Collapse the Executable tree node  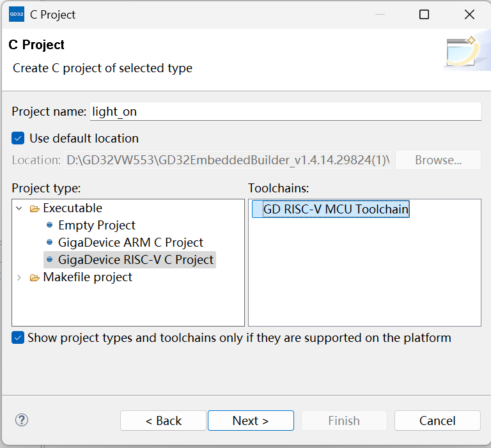click(x=19, y=208)
